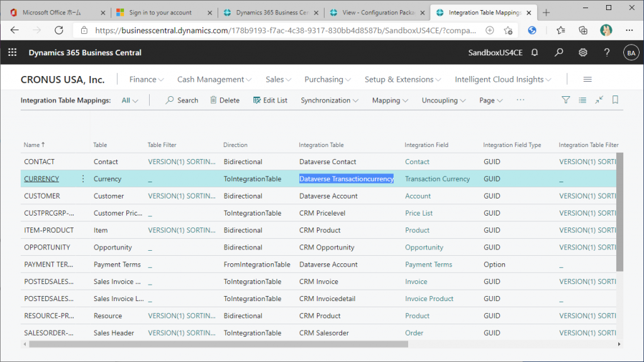The image size is (644, 362).
Task: Open Transaction Currency integration field link
Action: pos(438,178)
